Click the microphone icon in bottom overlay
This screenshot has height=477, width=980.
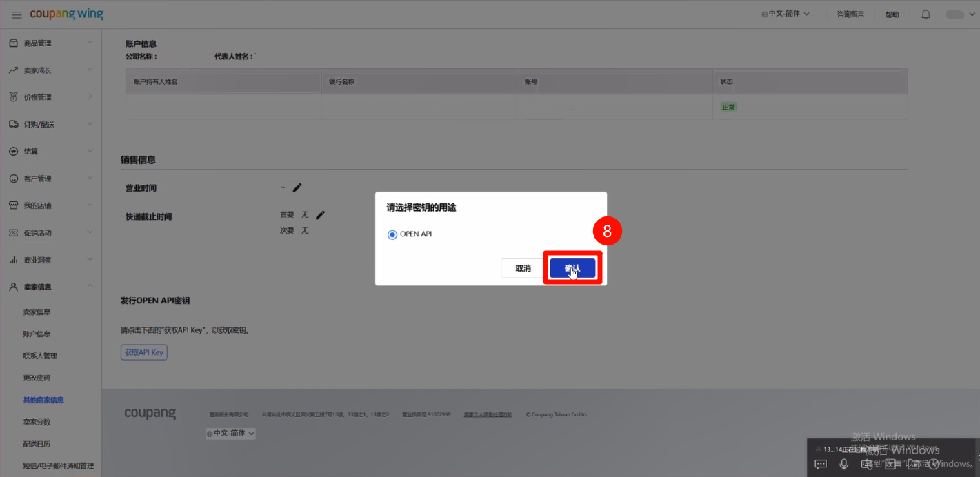[843, 465]
